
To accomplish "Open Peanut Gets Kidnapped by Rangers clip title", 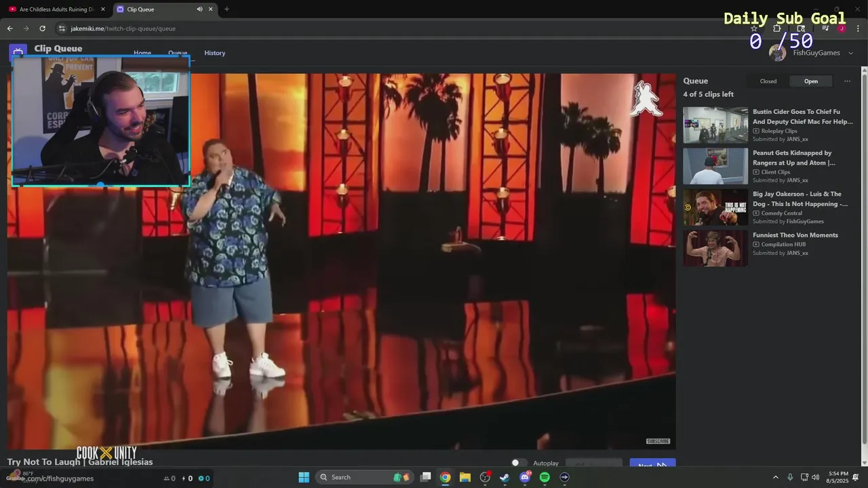I will pos(794,158).
